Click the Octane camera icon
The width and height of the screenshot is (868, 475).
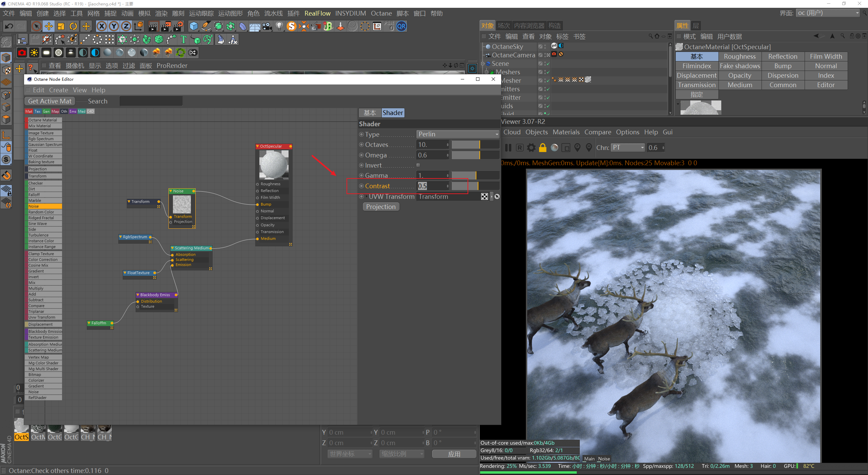[x=22, y=53]
